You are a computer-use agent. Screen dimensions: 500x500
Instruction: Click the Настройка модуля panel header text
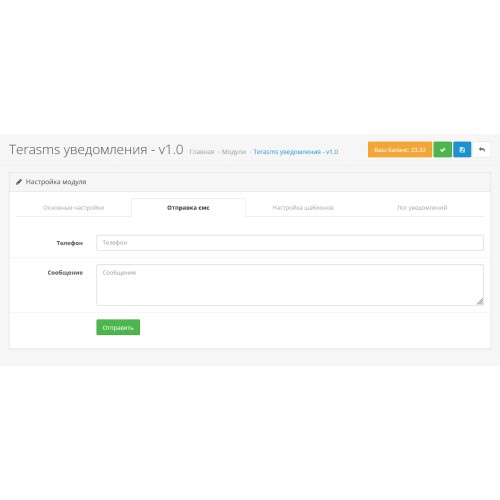click(x=56, y=182)
